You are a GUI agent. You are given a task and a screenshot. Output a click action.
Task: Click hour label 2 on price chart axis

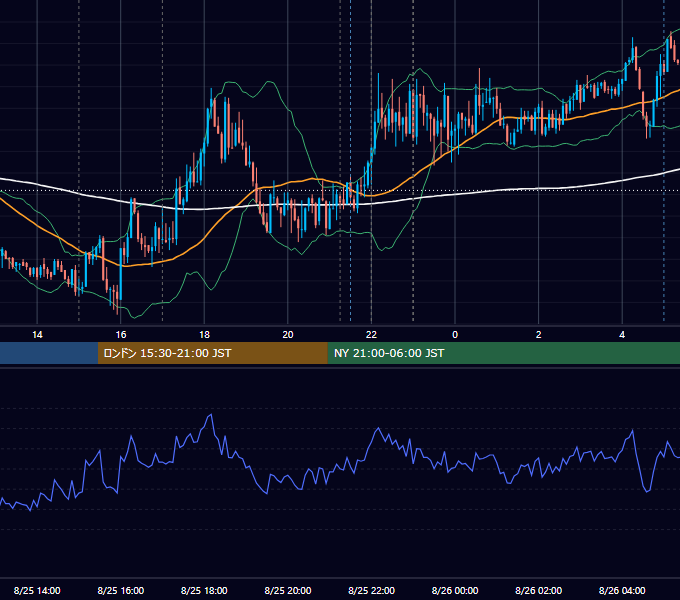539,335
